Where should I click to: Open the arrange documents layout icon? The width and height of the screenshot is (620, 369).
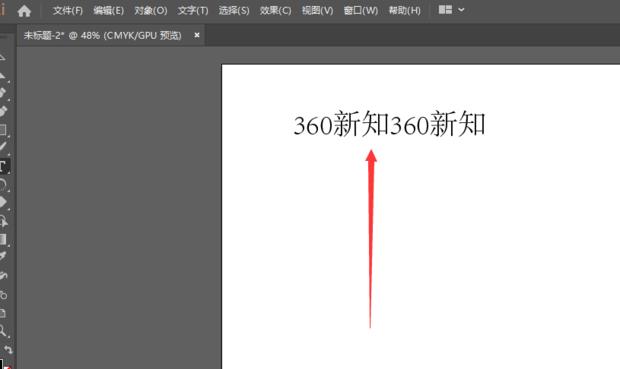pos(445,10)
